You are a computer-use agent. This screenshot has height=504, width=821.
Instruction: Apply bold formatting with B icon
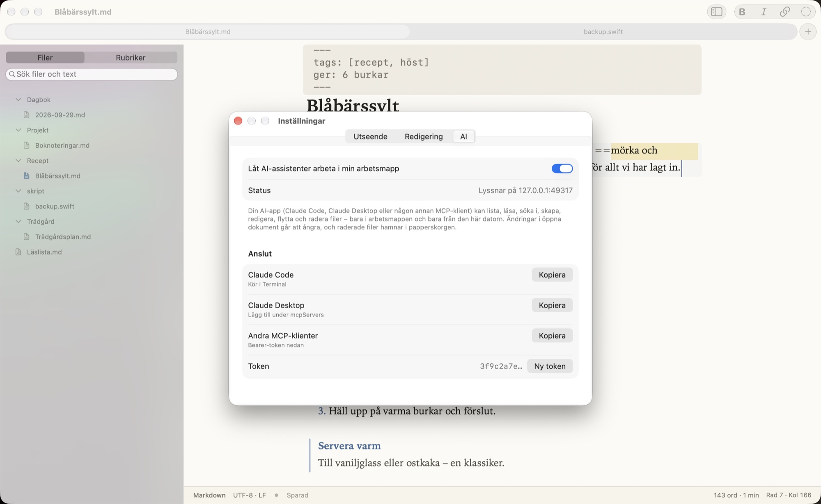click(x=742, y=12)
